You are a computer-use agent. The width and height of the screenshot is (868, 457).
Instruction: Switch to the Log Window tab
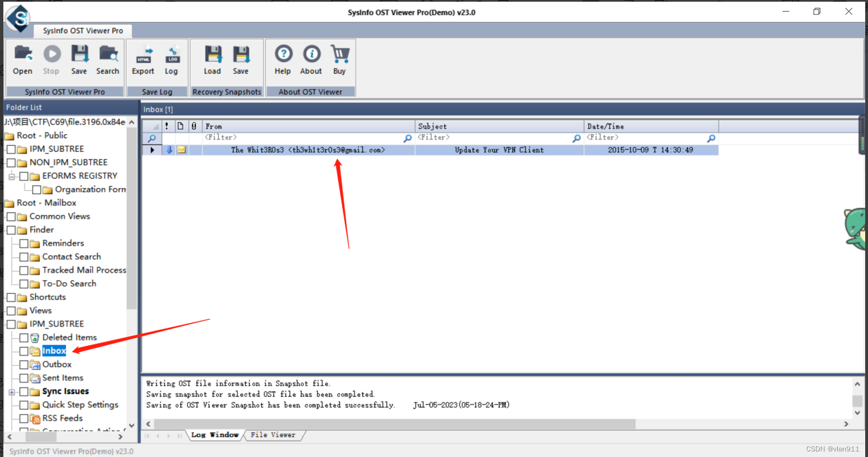point(215,435)
